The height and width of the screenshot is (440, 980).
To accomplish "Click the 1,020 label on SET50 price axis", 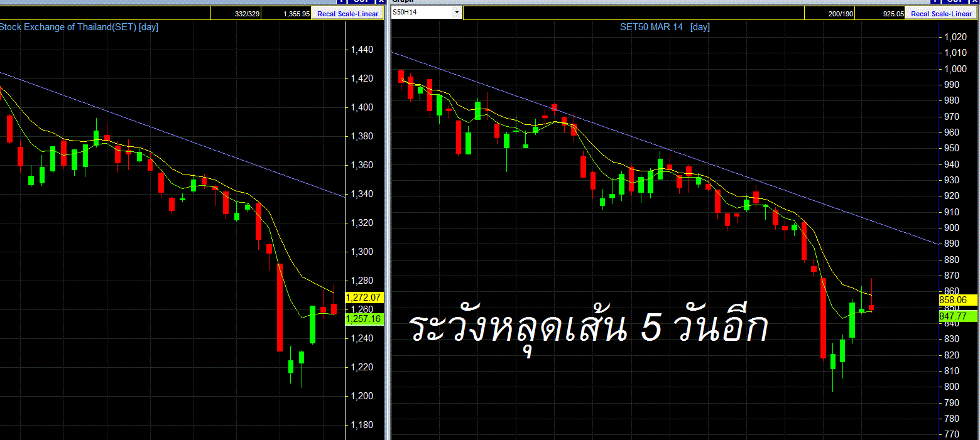I will pos(955,37).
